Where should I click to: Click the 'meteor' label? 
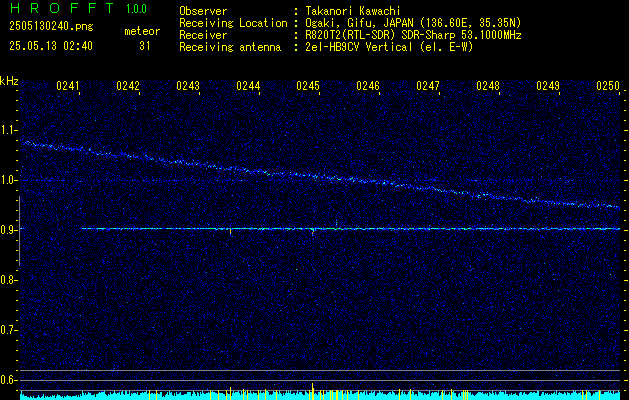click(142, 31)
